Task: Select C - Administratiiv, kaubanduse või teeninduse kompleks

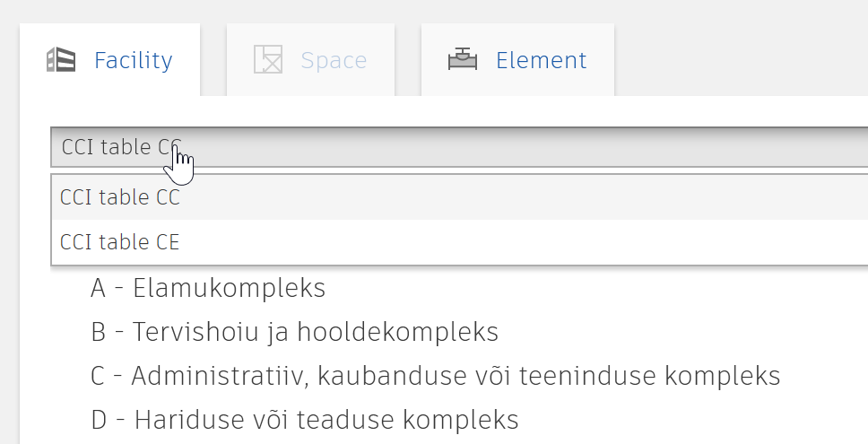Action: click(x=435, y=375)
